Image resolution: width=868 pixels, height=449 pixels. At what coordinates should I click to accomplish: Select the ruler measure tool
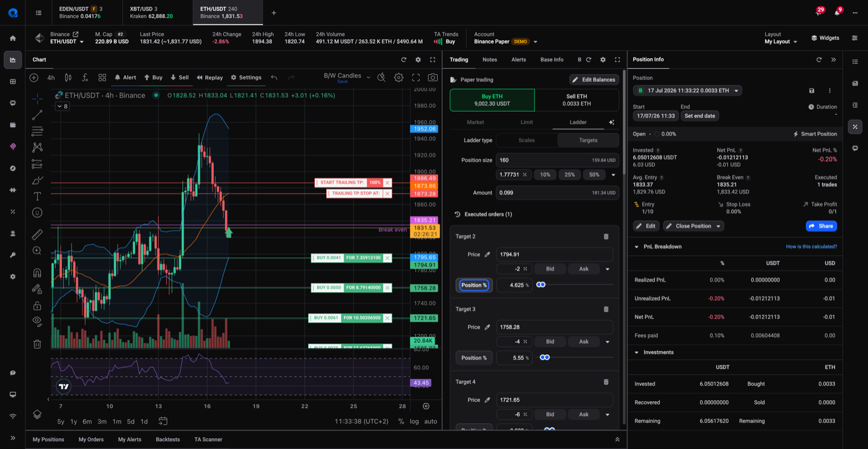click(x=37, y=234)
